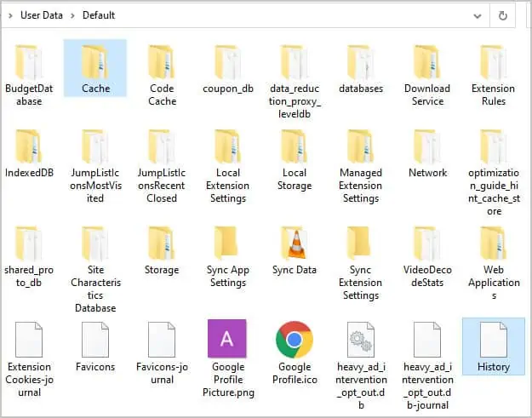Select the Cache folder icon
532x418 pixels.
pyautogui.click(x=95, y=62)
